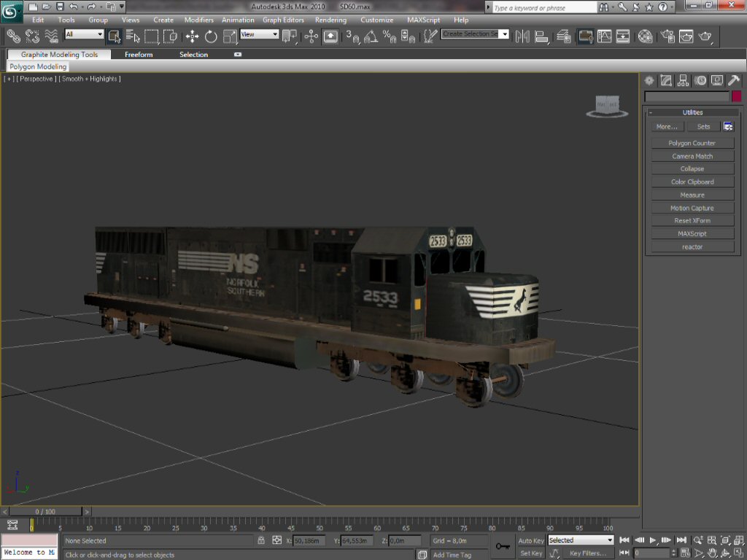Open the Modifiers menu

[198, 20]
